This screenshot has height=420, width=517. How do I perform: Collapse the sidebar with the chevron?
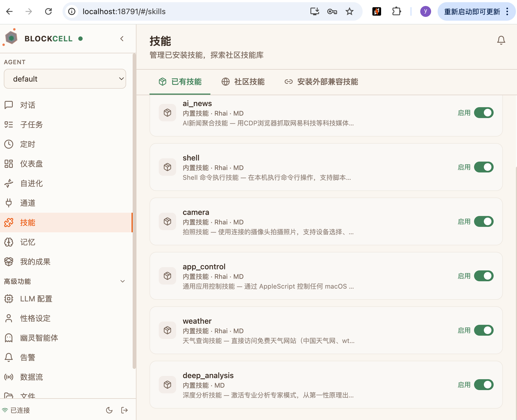click(x=122, y=39)
